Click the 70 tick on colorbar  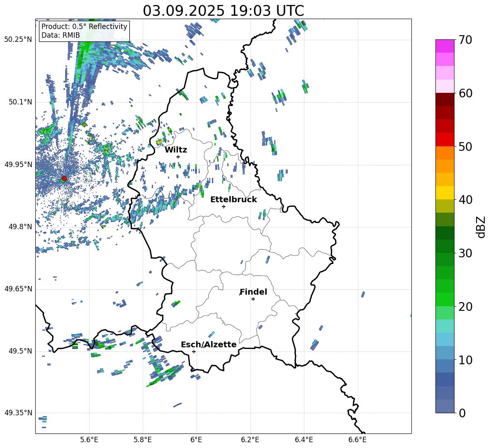[x=465, y=40]
